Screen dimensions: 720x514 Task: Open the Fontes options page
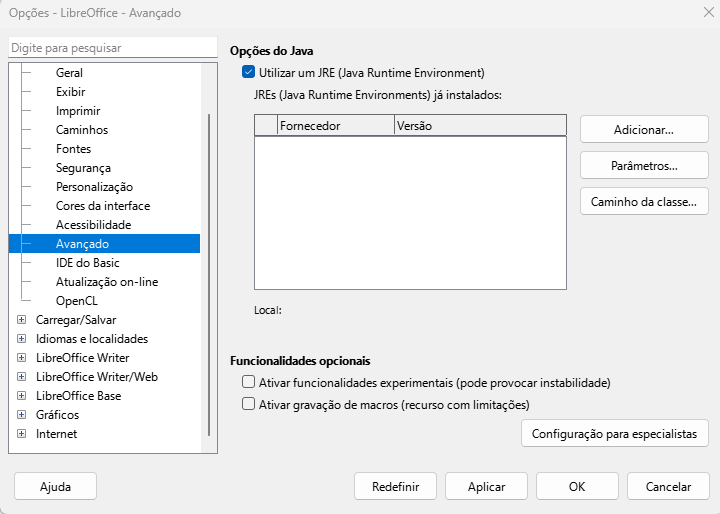[x=73, y=149]
